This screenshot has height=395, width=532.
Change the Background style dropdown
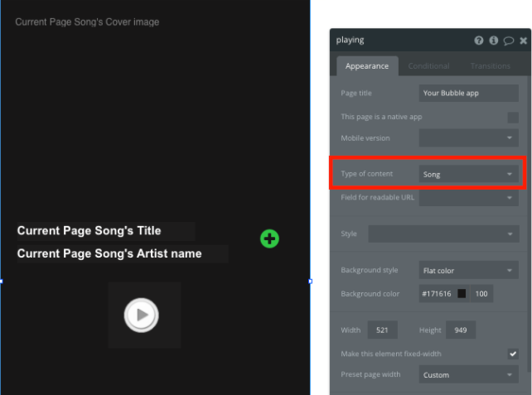[468, 271]
